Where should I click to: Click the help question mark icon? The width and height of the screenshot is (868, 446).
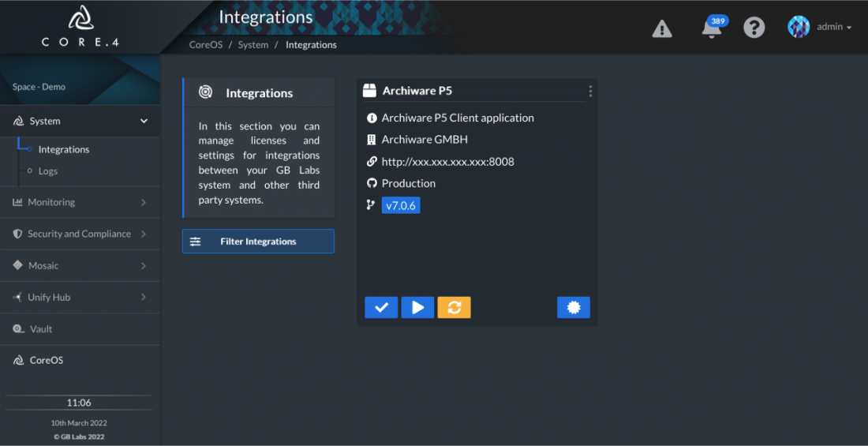(754, 27)
